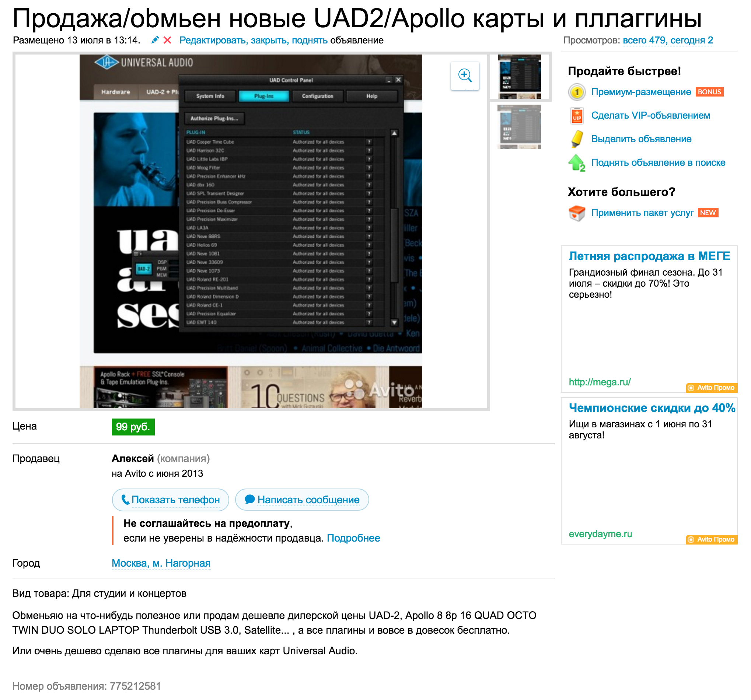Image resolution: width=751 pixels, height=700 pixels.
Task: Click the red X close-listing icon
Action: coord(167,40)
